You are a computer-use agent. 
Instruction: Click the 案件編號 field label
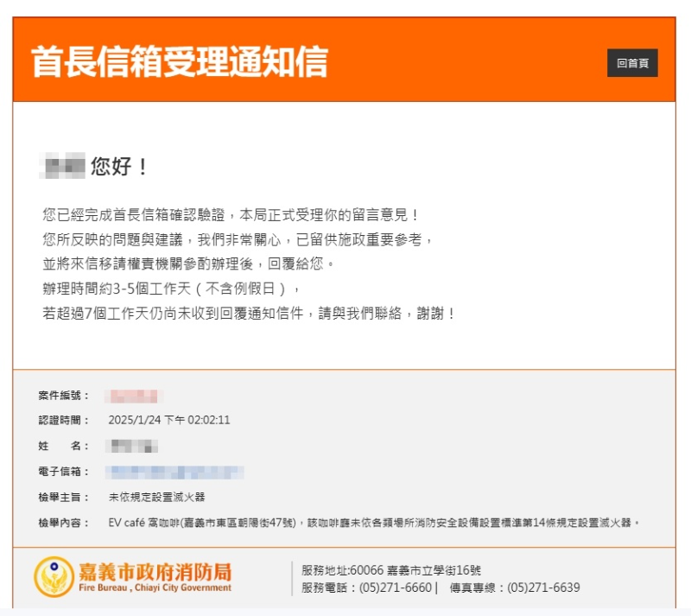click(x=63, y=396)
